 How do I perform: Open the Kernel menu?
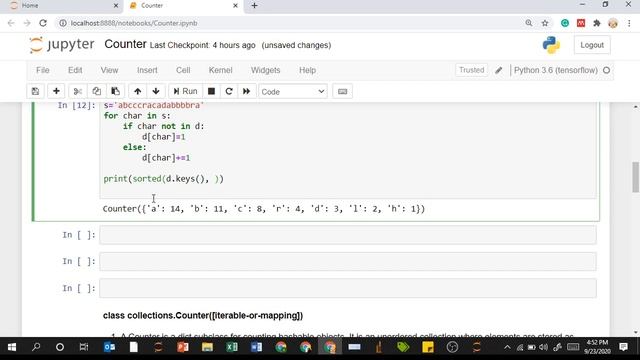click(x=220, y=70)
